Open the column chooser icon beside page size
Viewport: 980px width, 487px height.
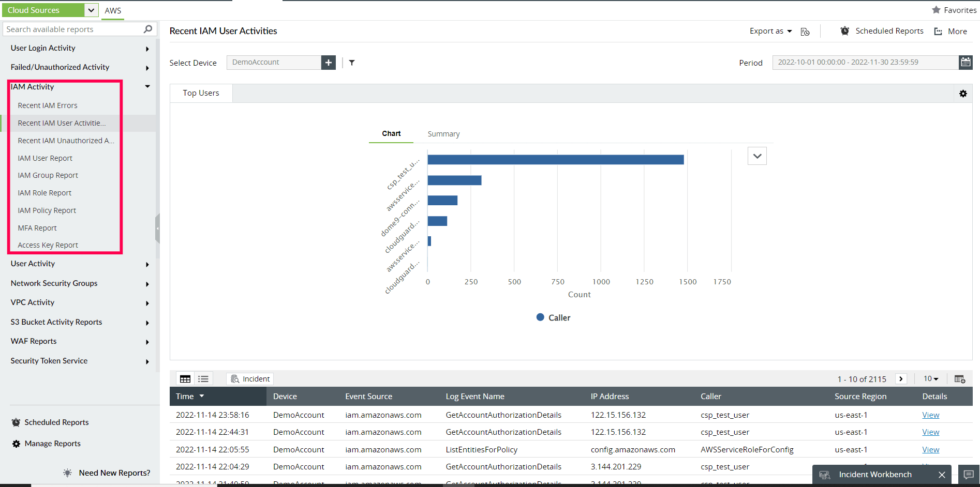(960, 378)
